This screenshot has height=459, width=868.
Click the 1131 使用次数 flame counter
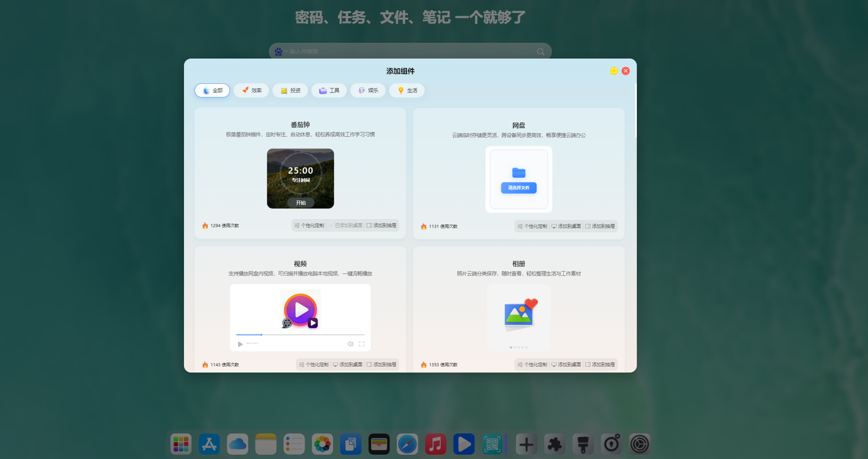pyautogui.click(x=439, y=226)
